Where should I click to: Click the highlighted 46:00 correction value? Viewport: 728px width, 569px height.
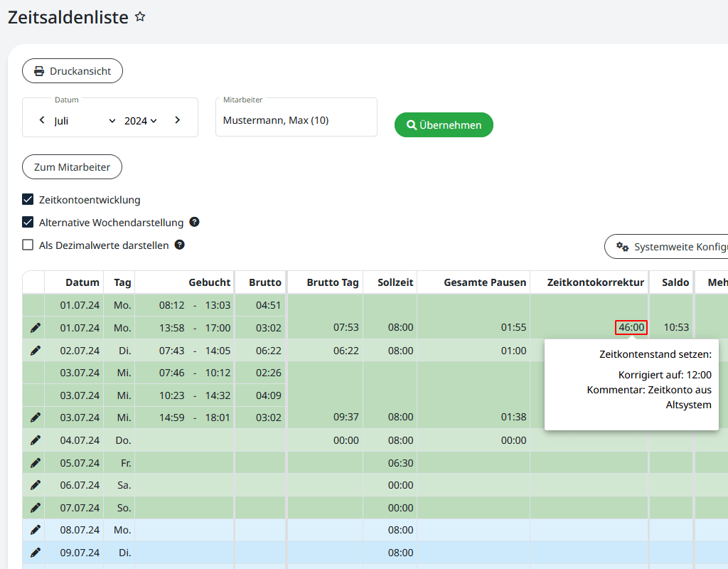tap(631, 328)
